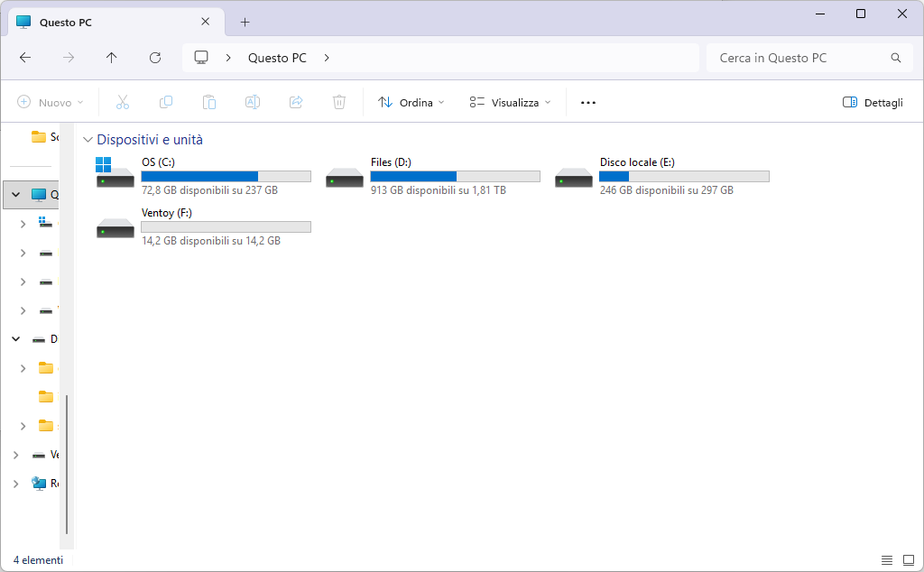
Task: Open the three-dots more options menu
Action: (x=588, y=102)
